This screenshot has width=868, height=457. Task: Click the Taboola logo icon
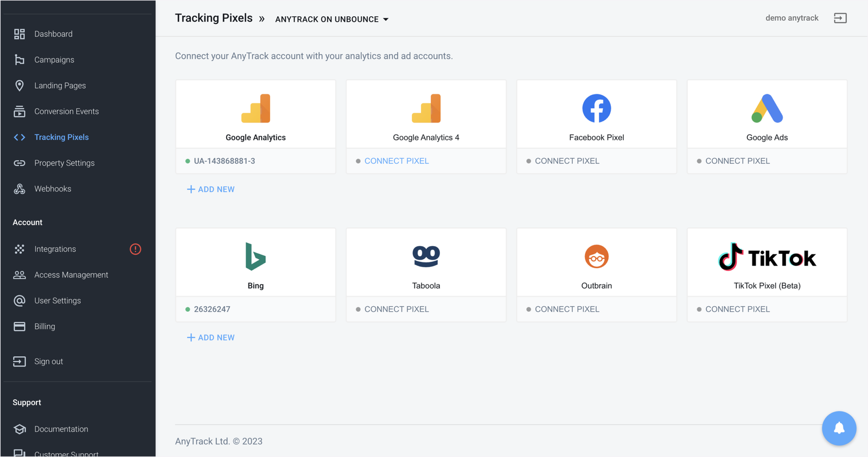tap(426, 256)
